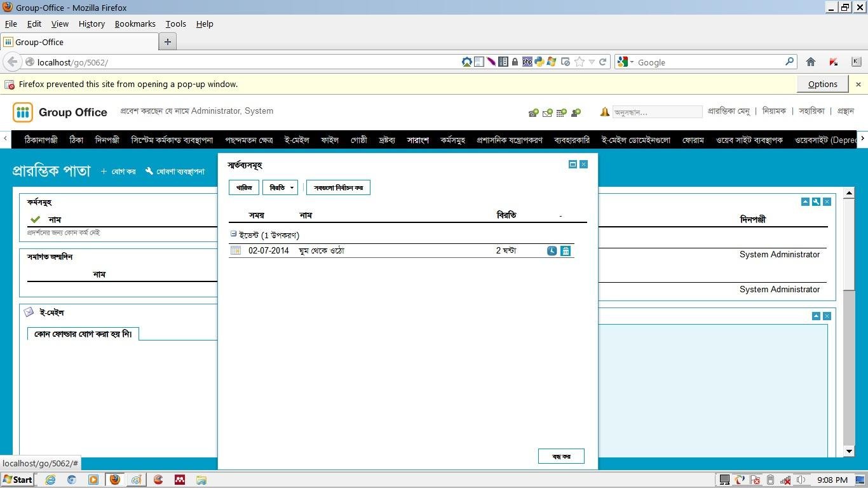Click the calendar icon beside 02-07-2014

click(x=235, y=250)
